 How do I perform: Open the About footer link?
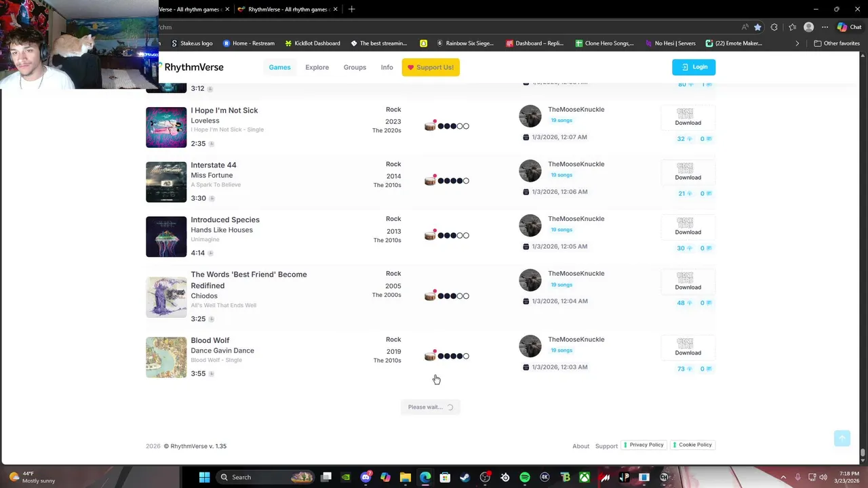580,446
